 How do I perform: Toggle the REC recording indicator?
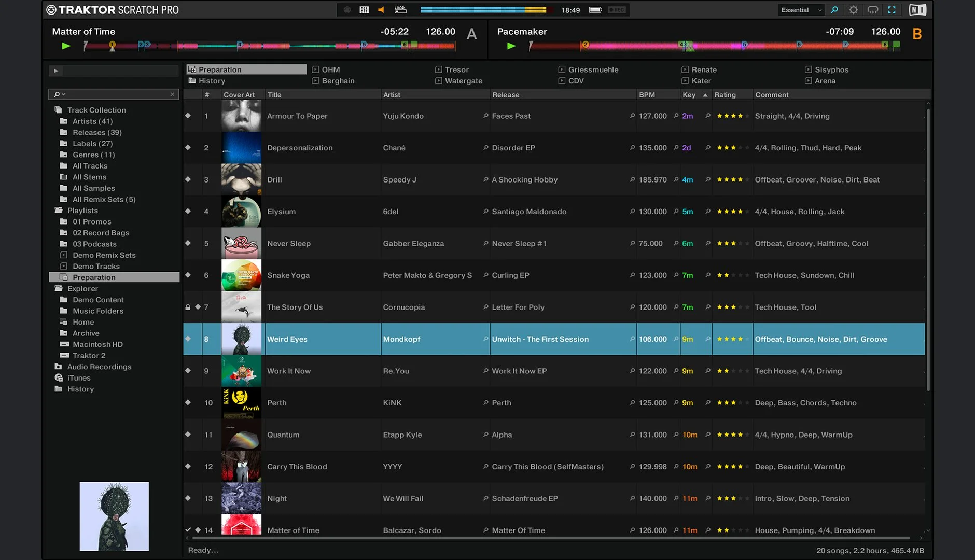(x=617, y=10)
